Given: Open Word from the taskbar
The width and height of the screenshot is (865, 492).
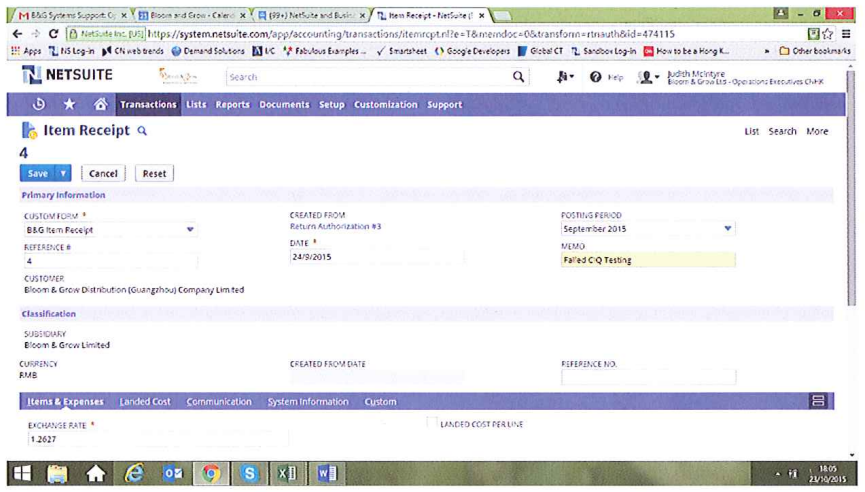Looking at the screenshot, I should (326, 473).
